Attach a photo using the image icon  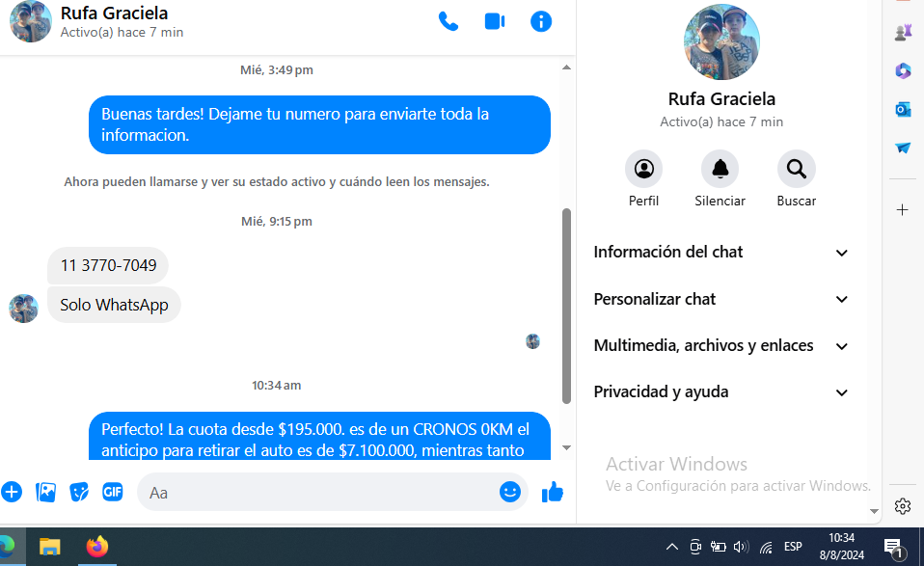45,492
